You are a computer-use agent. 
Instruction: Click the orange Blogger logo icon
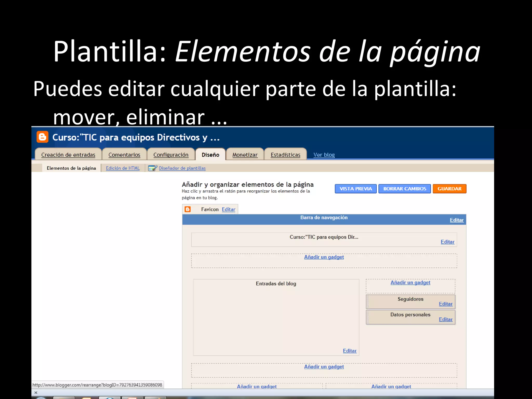tap(42, 137)
